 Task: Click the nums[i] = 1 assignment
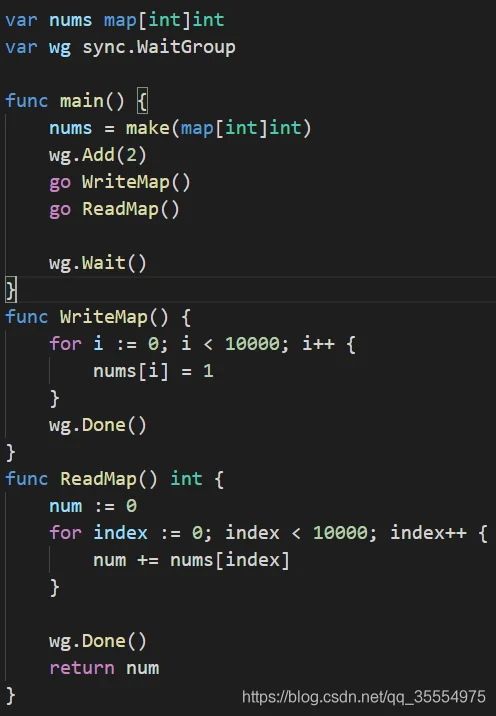[x=153, y=371]
